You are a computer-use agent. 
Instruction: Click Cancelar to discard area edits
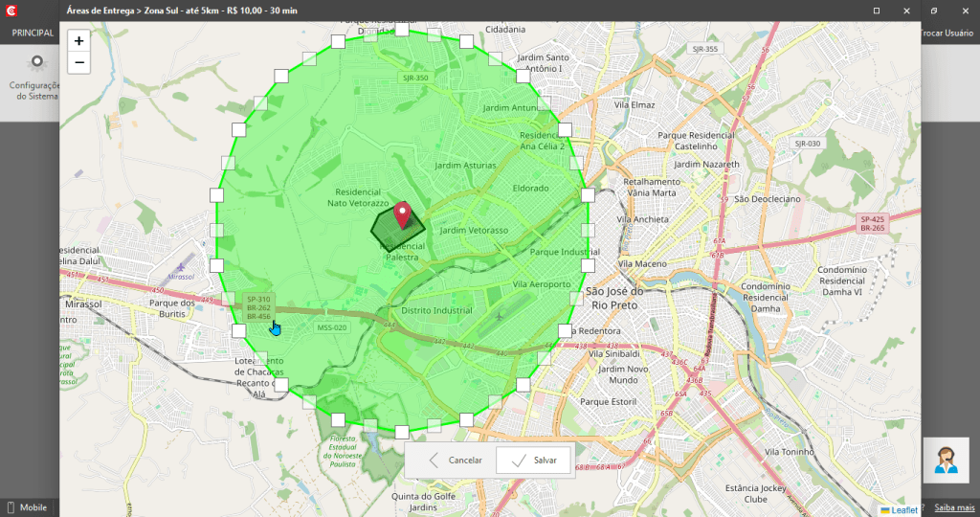pos(455,461)
